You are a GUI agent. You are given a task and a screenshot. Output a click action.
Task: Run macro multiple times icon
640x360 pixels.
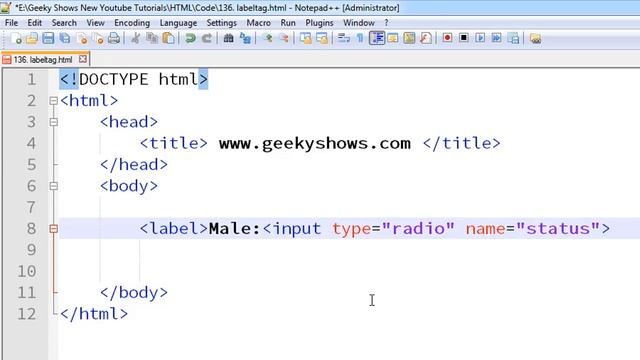point(496,38)
